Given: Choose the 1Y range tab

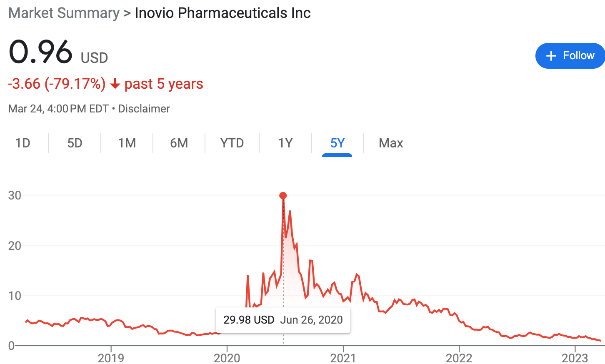Looking at the screenshot, I should (x=285, y=143).
